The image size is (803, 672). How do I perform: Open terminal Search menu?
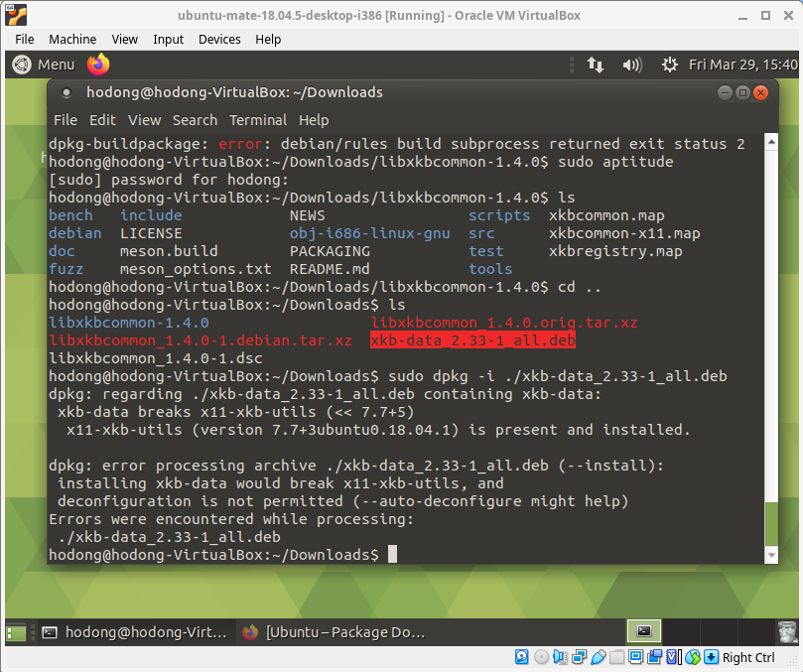click(195, 120)
